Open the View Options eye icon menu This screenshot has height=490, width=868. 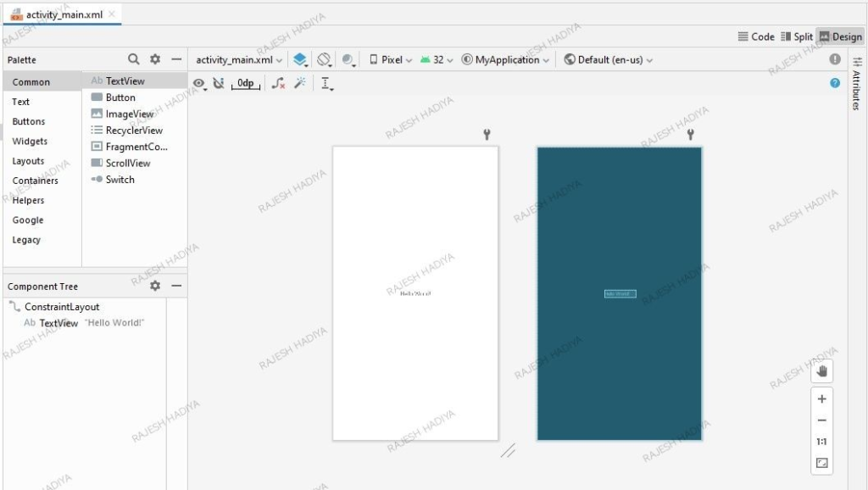coord(199,82)
